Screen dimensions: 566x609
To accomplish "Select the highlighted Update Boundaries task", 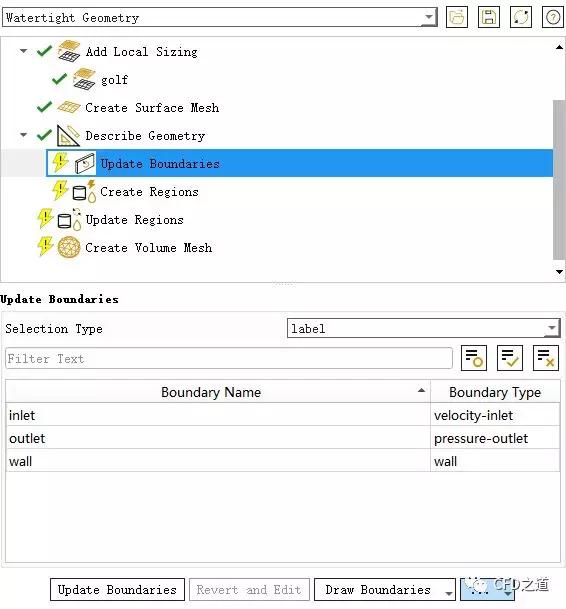I will (x=299, y=164).
